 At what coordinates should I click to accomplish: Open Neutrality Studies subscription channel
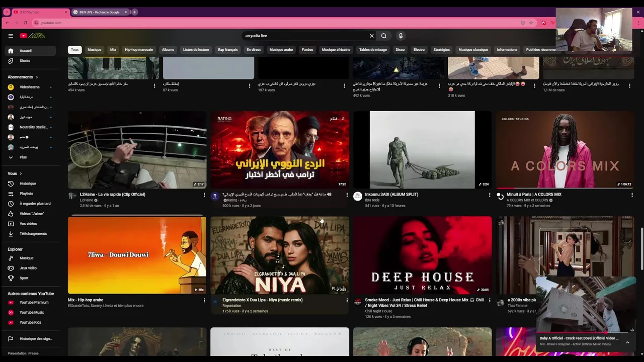[31, 127]
